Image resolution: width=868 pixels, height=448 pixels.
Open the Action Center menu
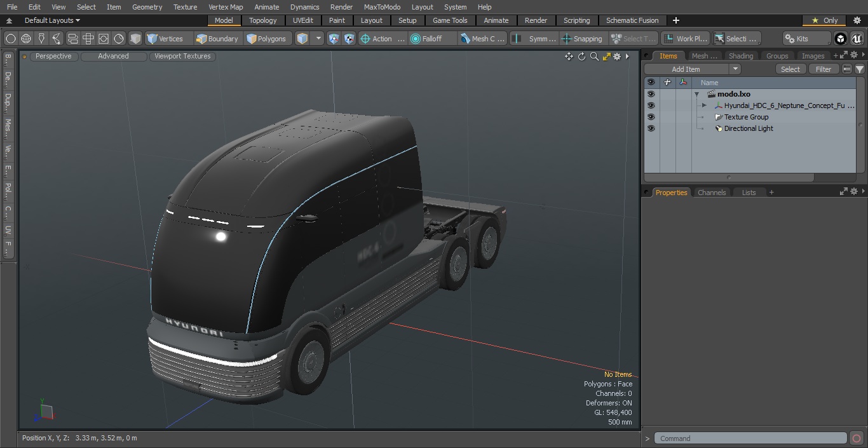383,39
